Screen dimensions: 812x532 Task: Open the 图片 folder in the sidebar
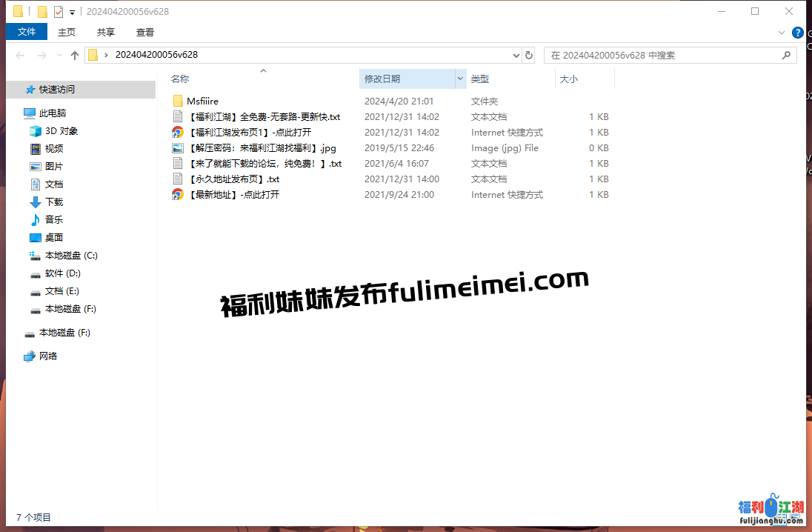54,166
